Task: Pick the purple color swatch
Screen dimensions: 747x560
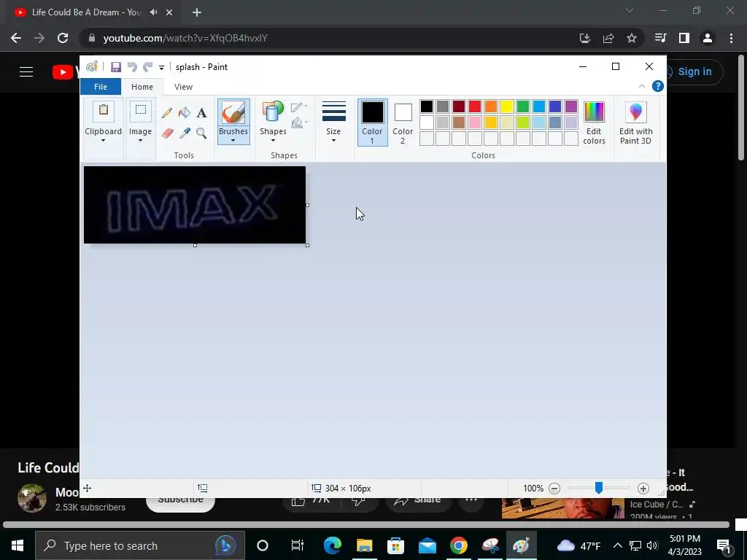Action: point(570,106)
